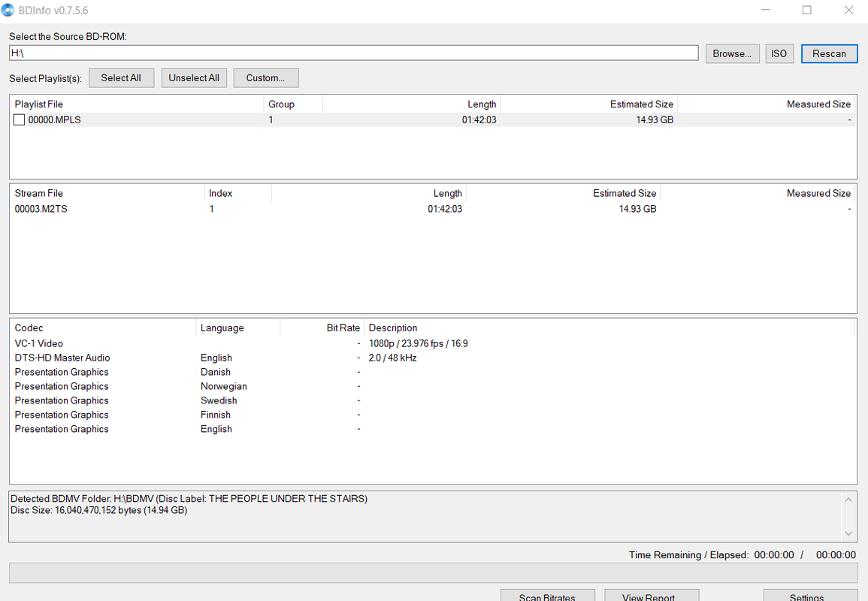
Task: Open the Settings dialog
Action: [x=809, y=596]
